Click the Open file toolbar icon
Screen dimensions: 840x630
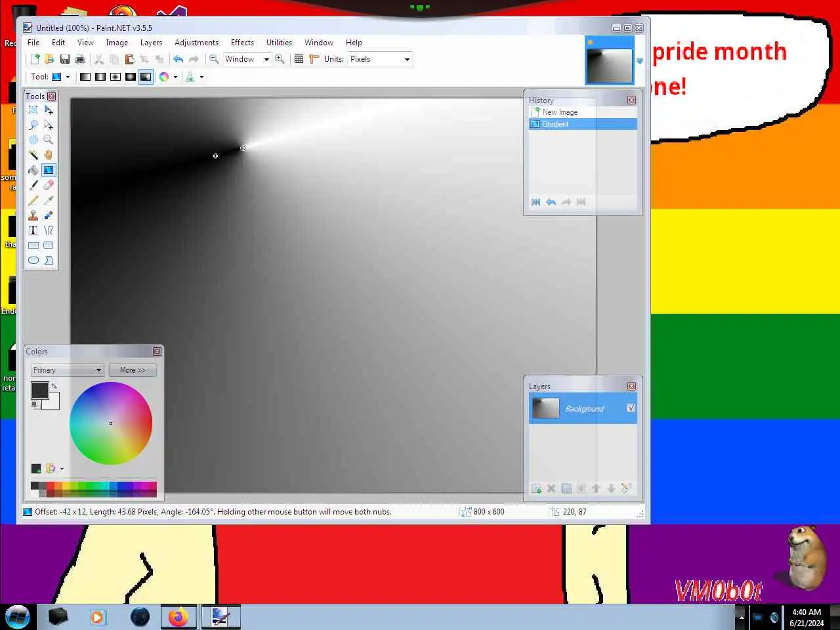[49, 59]
